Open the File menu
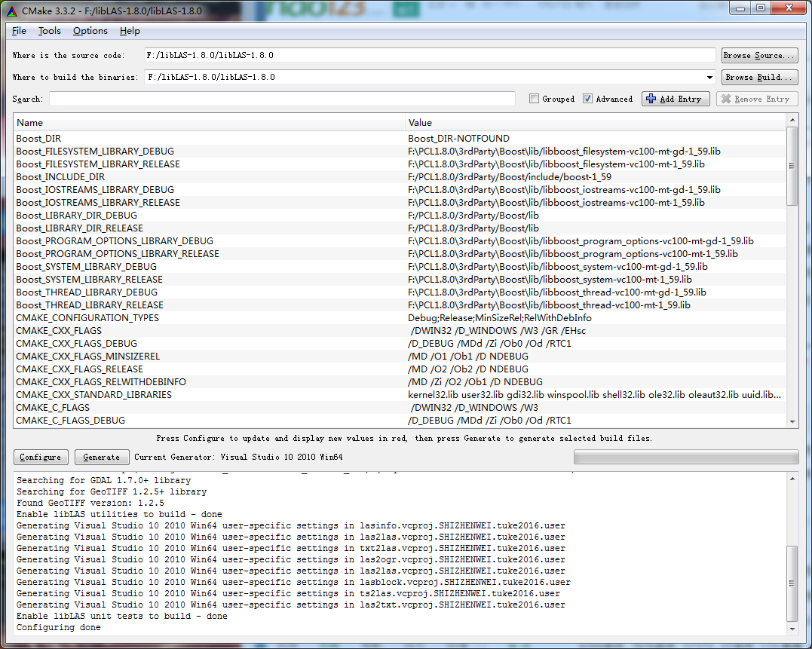The height and width of the screenshot is (649, 812). tap(19, 31)
